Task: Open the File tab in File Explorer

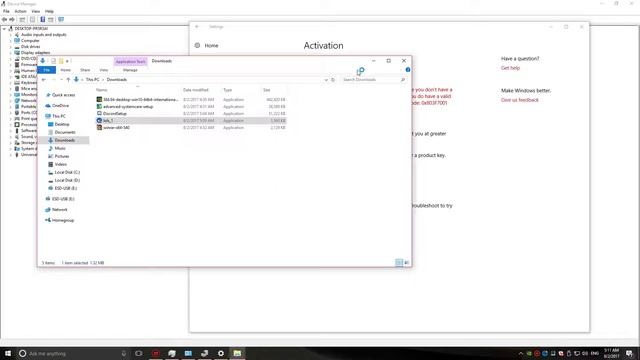Action: (x=47, y=70)
